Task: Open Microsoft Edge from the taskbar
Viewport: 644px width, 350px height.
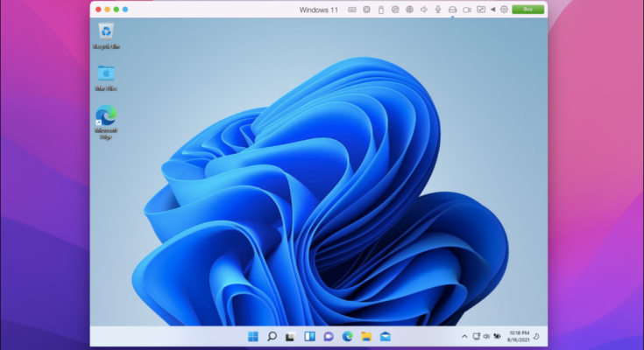Action: pos(348,336)
